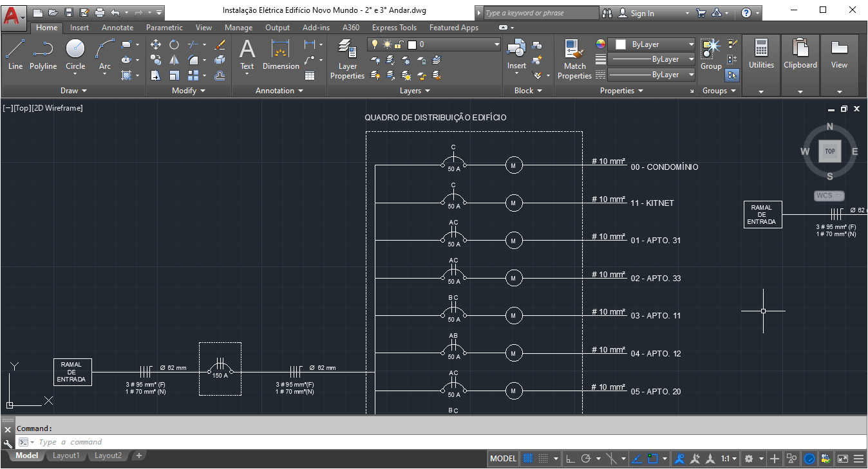Open Layer Properties manager

[348, 59]
